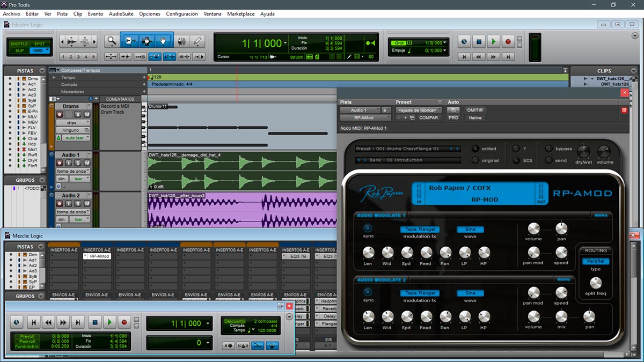
Task: Open the AudioSuite menu
Action: tap(121, 14)
